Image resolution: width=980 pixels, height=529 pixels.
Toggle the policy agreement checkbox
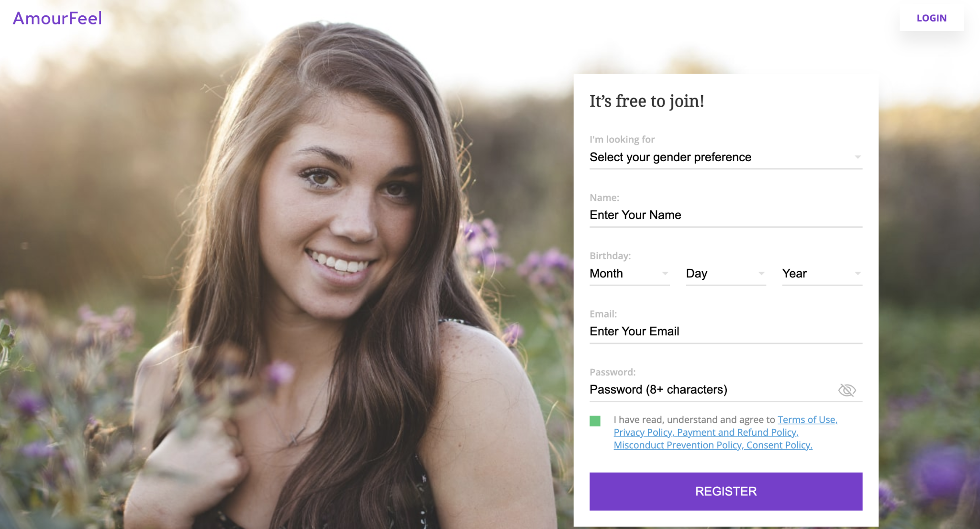click(595, 421)
